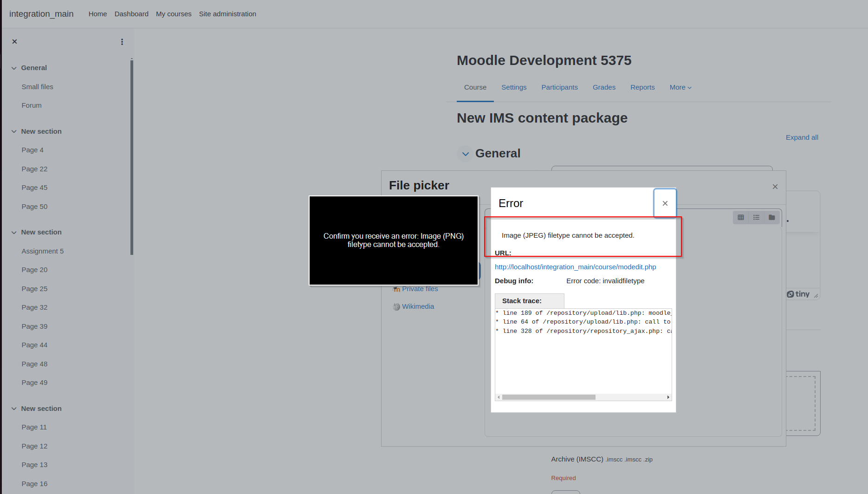868x494 pixels.
Task: Open Assignment 5 in course index
Action: click(x=43, y=251)
